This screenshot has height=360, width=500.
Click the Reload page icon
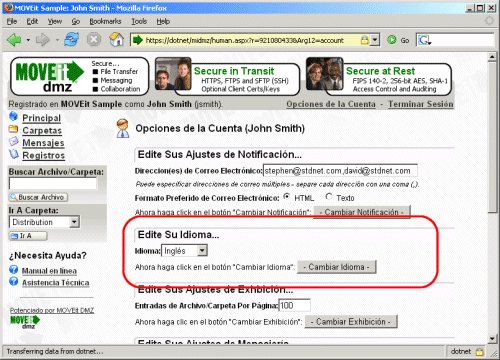71,40
